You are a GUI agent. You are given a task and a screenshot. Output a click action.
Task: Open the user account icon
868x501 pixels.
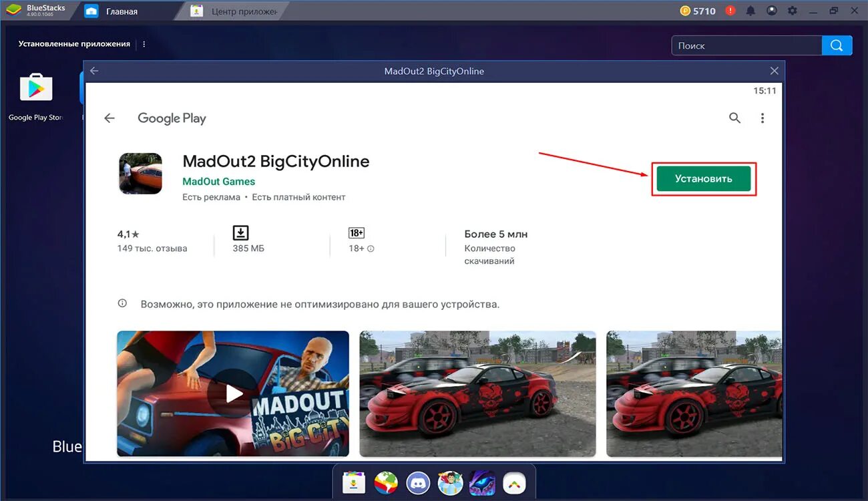(x=772, y=11)
